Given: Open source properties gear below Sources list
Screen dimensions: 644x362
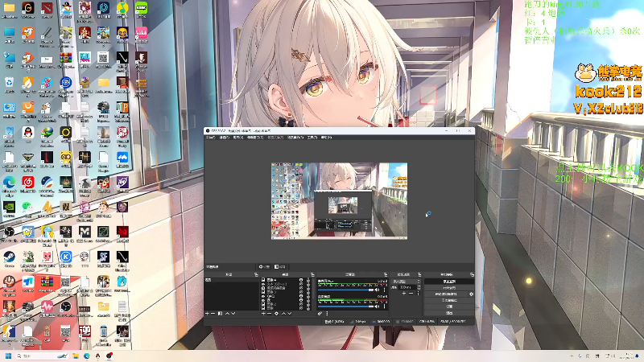Looking at the screenshot, I should coord(276,314).
